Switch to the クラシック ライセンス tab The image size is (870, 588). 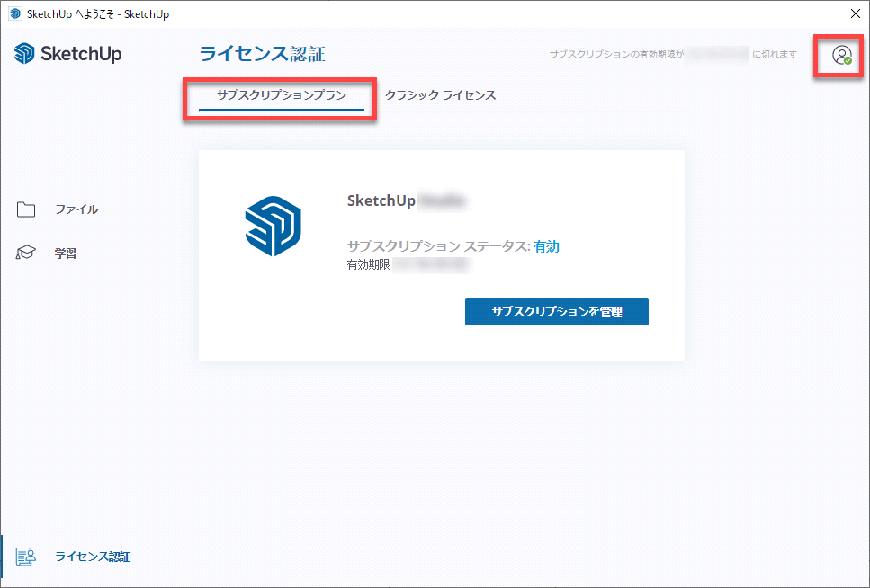(x=440, y=95)
